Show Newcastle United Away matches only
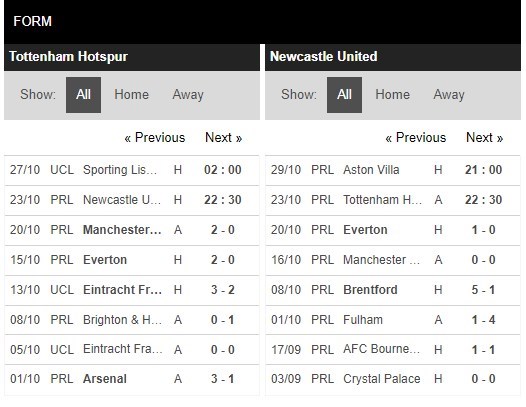The height and width of the screenshot is (407, 526). coord(449,95)
